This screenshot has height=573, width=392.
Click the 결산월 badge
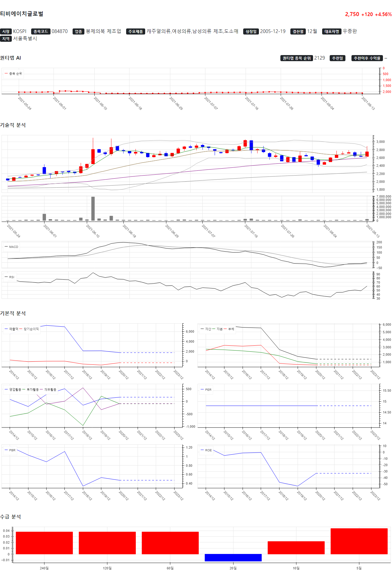tap(298, 31)
